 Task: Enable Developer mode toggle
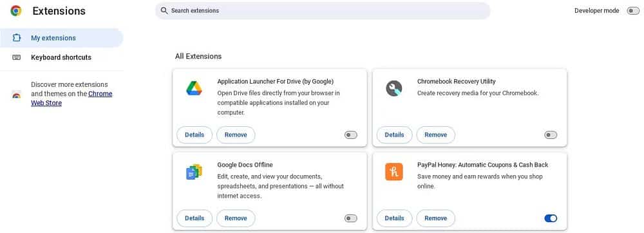coord(633,11)
